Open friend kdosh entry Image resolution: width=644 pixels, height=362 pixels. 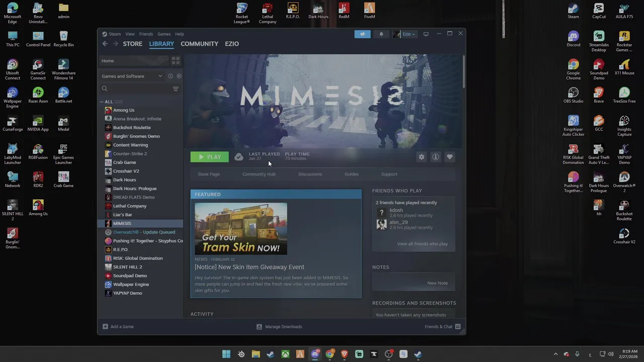[414, 212]
